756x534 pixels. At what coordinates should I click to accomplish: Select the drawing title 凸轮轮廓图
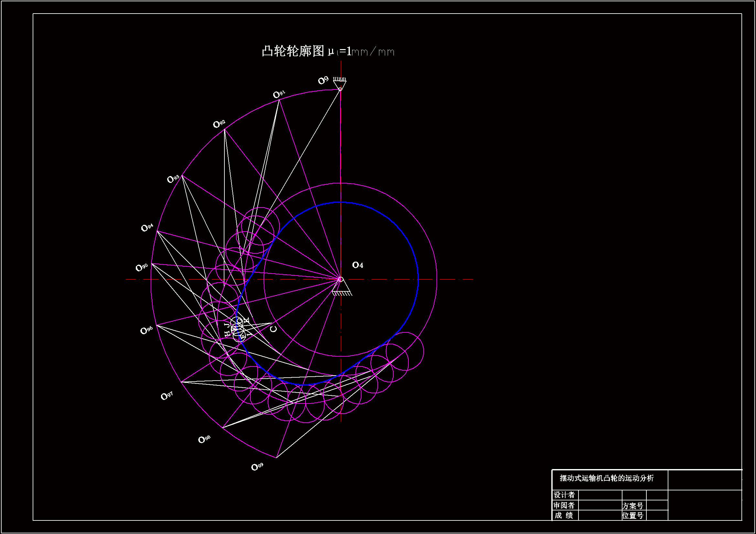click(293, 51)
